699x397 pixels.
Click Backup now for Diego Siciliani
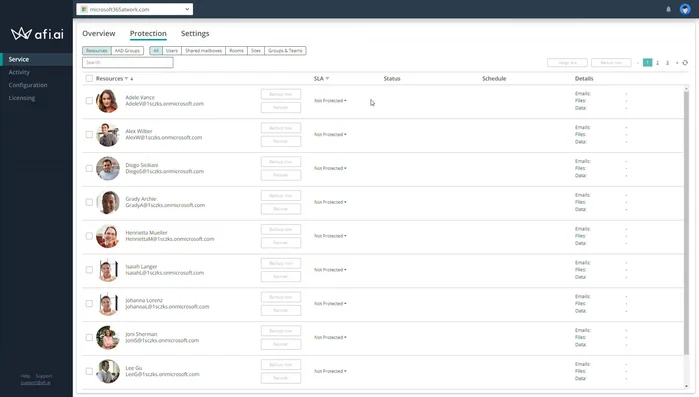(281, 162)
